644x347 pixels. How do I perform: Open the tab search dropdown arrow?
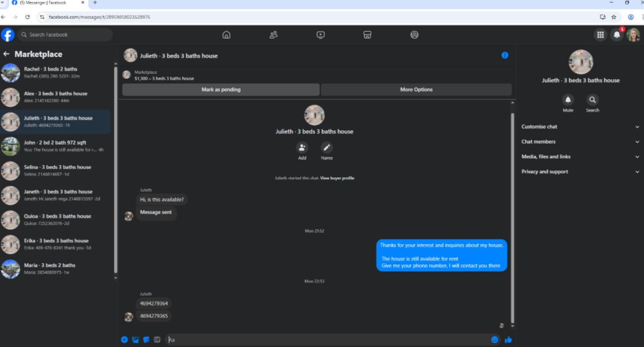[x=2, y=3]
